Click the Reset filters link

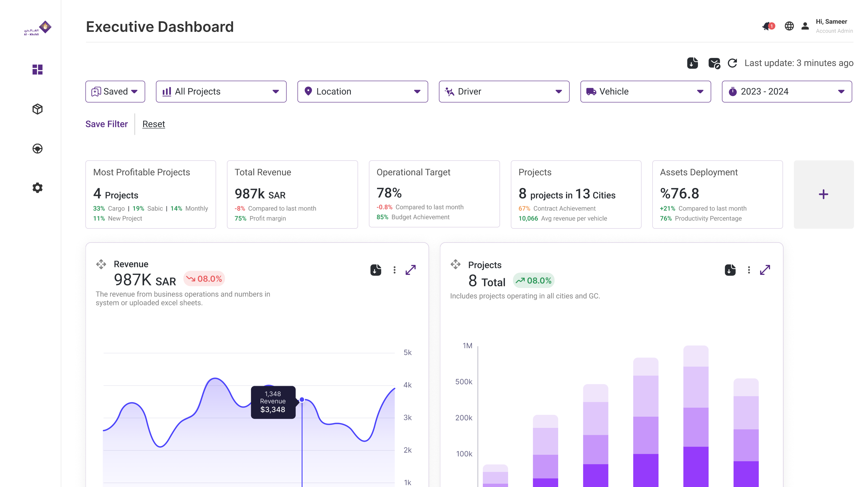(x=154, y=124)
